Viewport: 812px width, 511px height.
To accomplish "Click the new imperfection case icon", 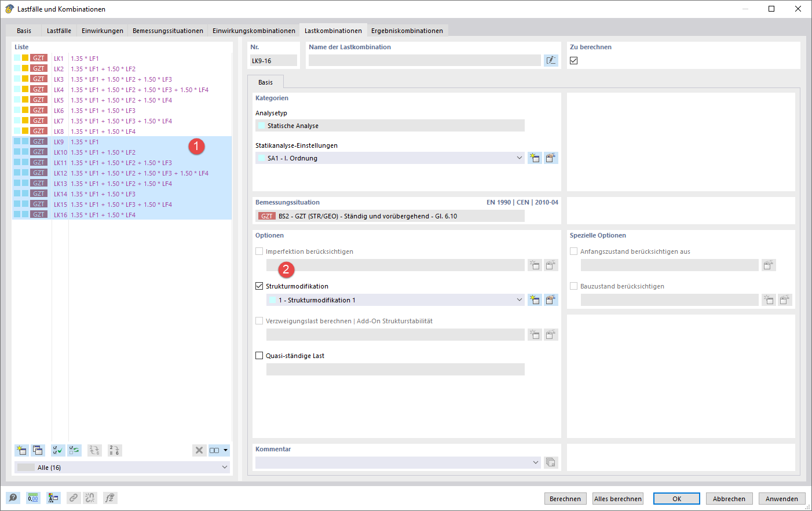I will tap(535, 265).
